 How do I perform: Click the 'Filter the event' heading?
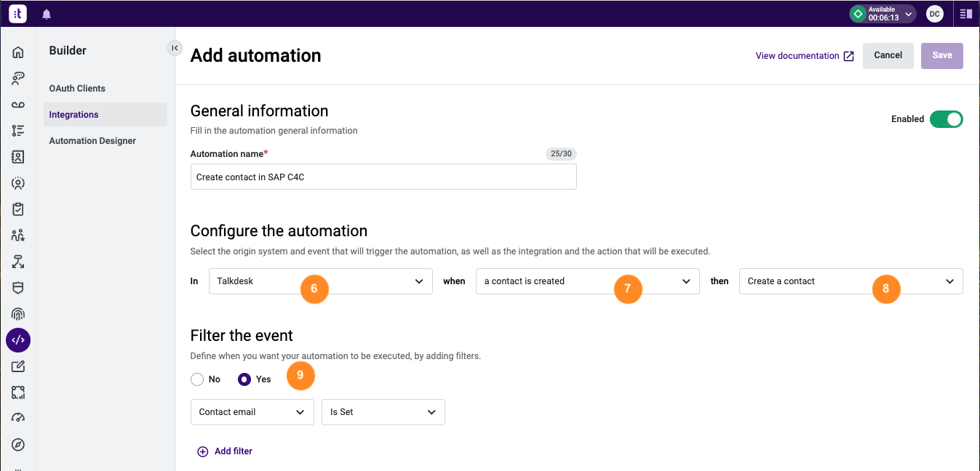pyautogui.click(x=242, y=336)
